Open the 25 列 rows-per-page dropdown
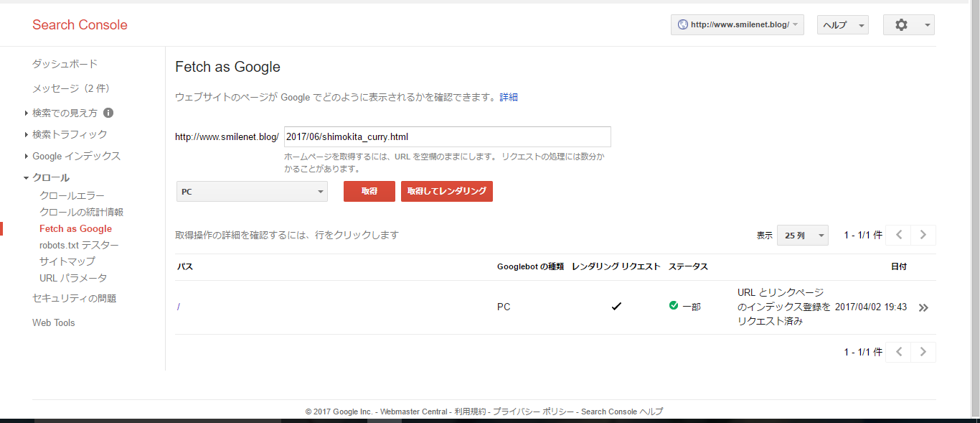The height and width of the screenshot is (423, 980). click(x=803, y=235)
